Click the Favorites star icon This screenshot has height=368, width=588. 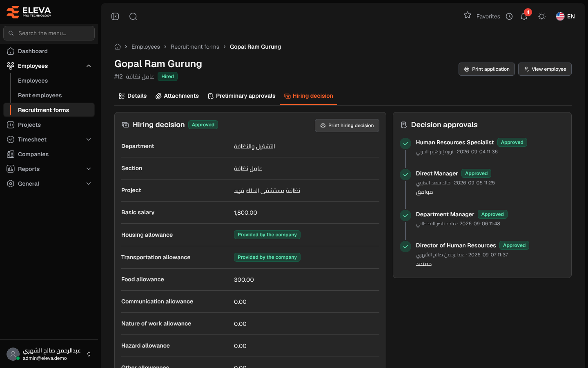(x=468, y=15)
